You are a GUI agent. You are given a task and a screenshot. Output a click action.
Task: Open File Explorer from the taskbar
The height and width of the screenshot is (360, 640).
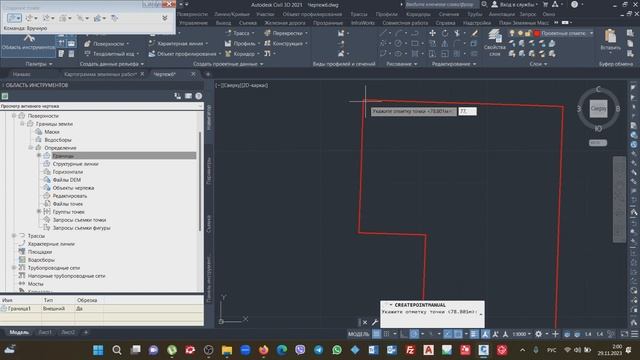point(227,350)
